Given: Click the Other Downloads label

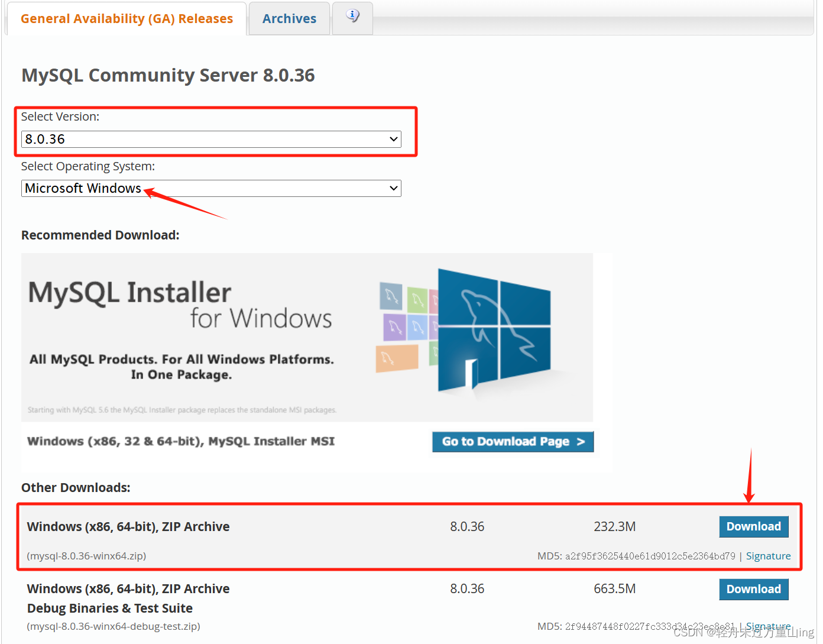Looking at the screenshot, I should 76,488.
